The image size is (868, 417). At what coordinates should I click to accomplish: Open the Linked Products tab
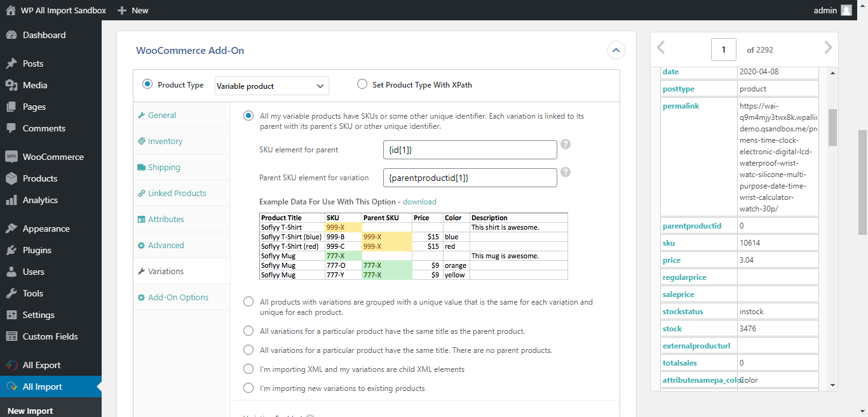point(182,194)
